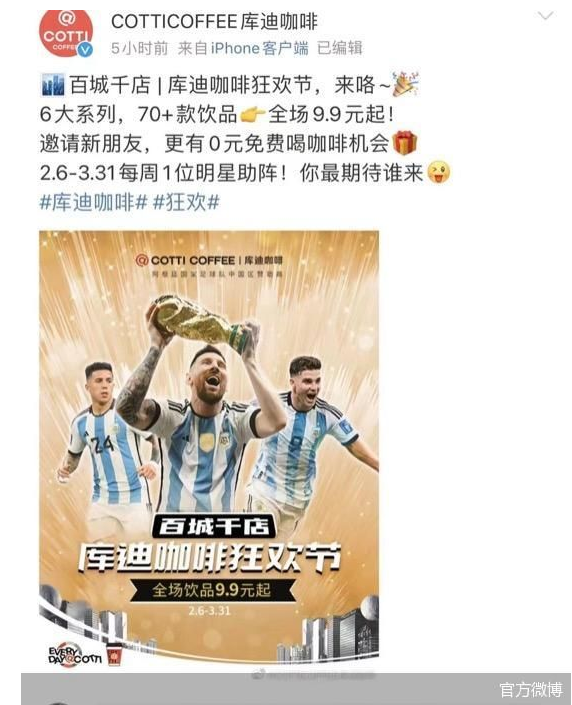Click the city buildings emoji icon
This screenshot has height=705, width=572.
[x=52, y=85]
